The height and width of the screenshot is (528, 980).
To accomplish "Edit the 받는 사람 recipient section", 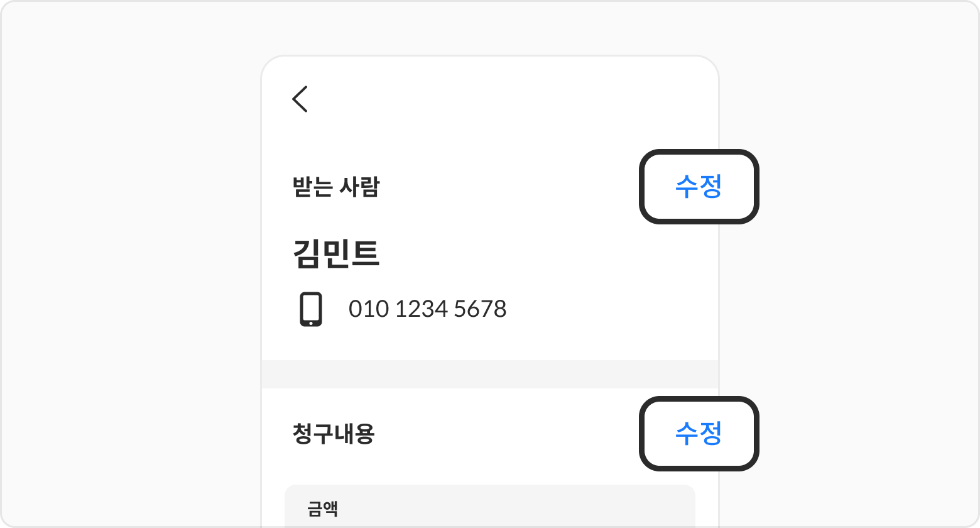I will (x=699, y=187).
